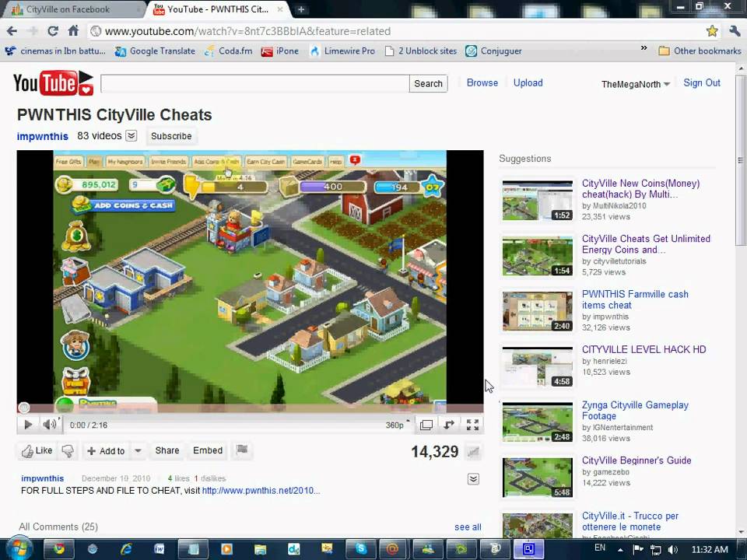Click Sign Out link

[x=702, y=83]
